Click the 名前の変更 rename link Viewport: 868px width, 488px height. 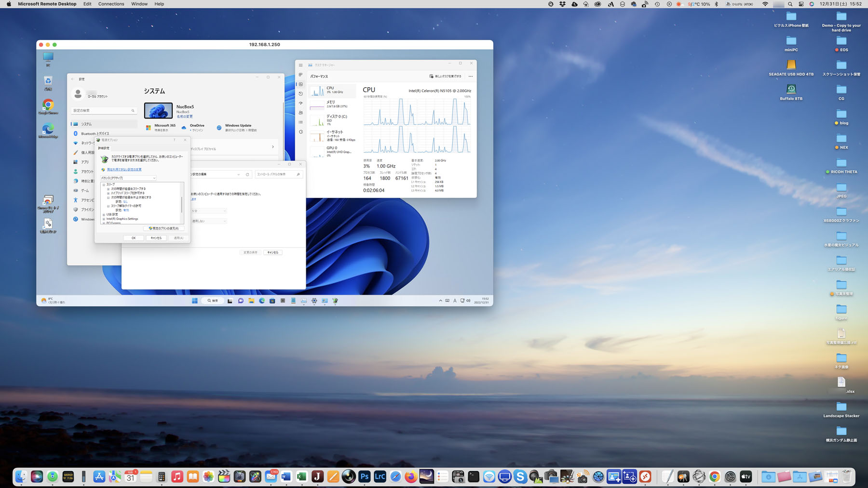tap(184, 117)
